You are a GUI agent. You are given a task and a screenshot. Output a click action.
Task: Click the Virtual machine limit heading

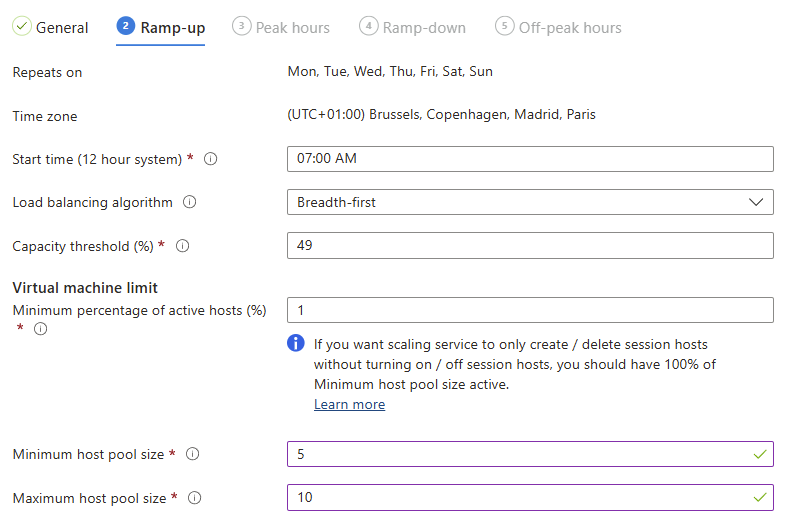tap(85, 288)
